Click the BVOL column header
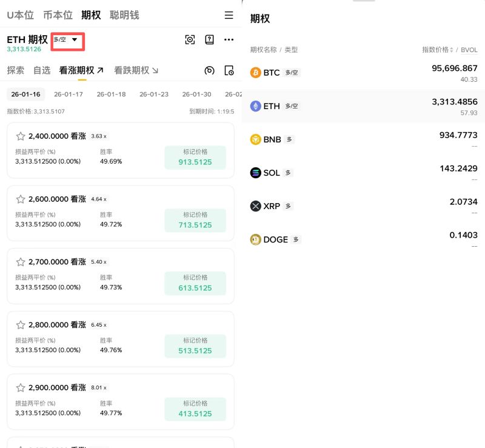This screenshot has width=485, height=448. (x=469, y=50)
